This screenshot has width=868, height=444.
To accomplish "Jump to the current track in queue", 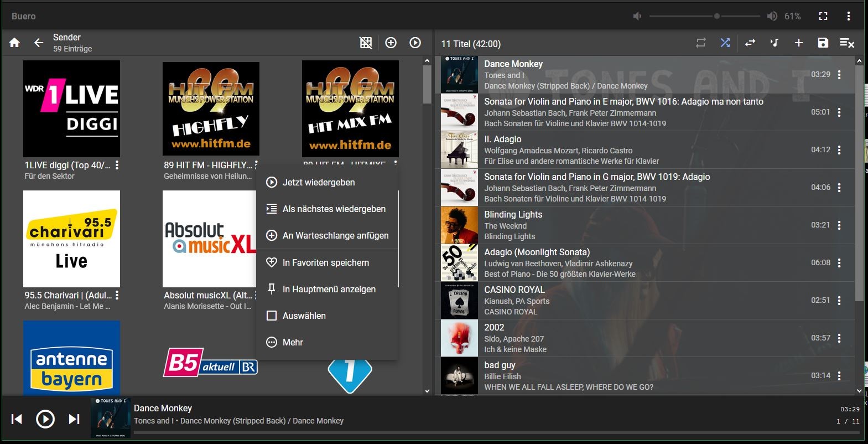I will (775, 43).
